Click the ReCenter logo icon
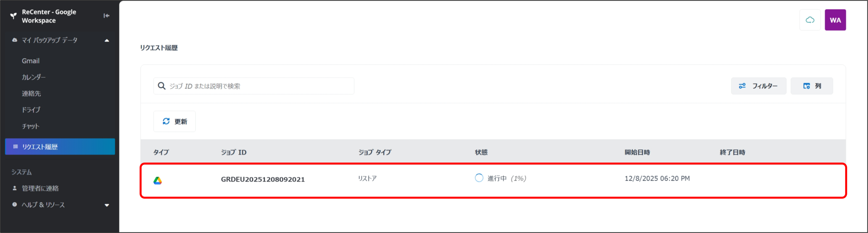 [x=13, y=16]
